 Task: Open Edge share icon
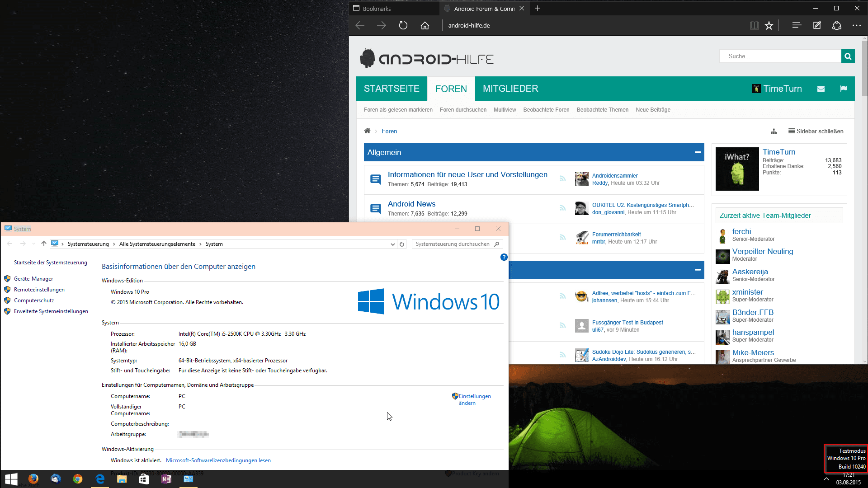837,25
